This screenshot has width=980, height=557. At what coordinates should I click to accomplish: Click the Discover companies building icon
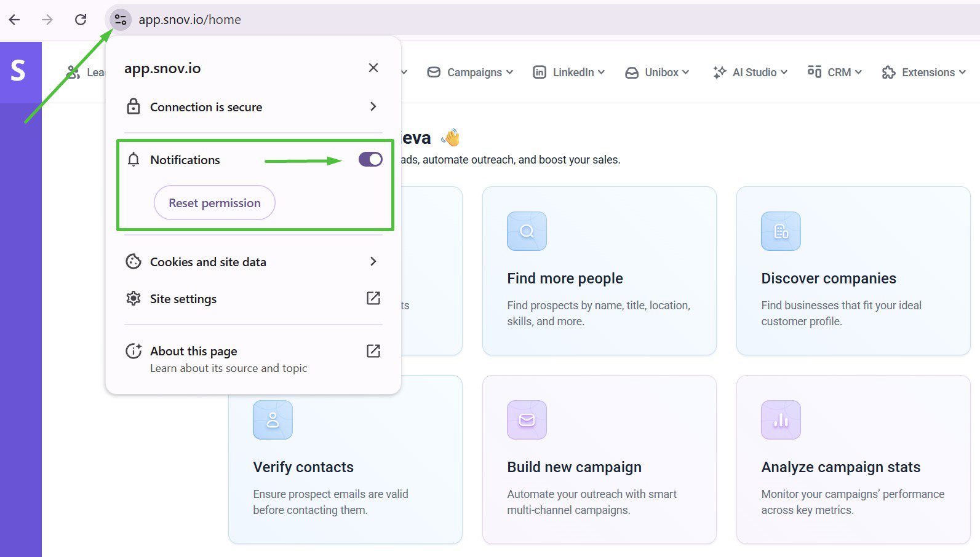point(781,231)
